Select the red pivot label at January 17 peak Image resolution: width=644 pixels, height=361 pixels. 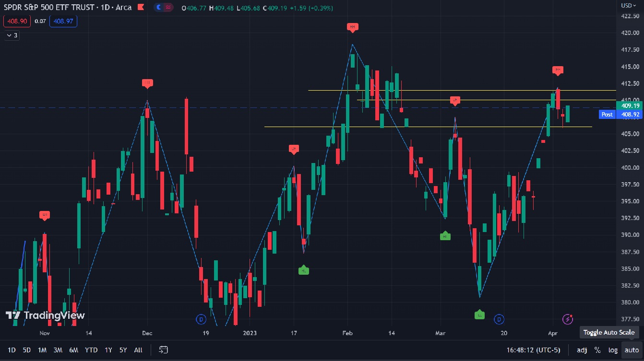tap(294, 149)
